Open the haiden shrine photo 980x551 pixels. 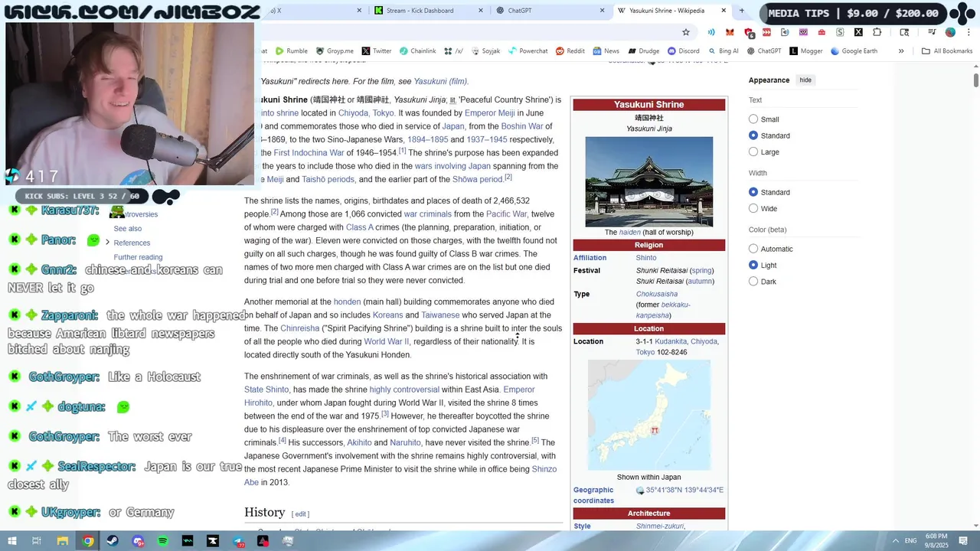point(649,182)
